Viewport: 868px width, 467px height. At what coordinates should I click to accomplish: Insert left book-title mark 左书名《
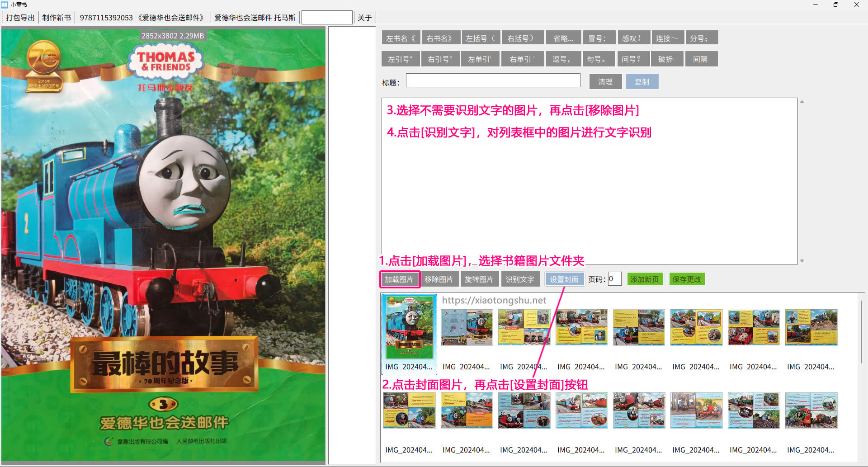pyautogui.click(x=401, y=38)
